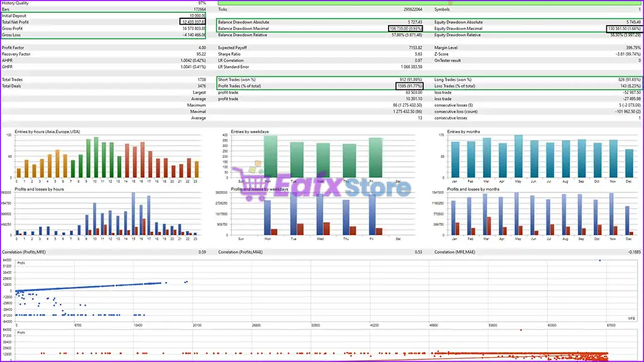Click the value -101 962.50 (2)

[628, 112]
